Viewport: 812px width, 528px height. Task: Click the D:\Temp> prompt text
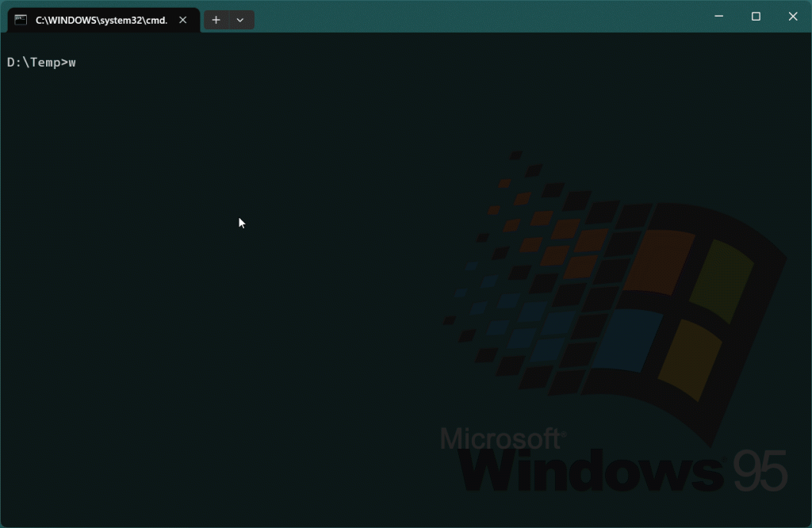point(36,63)
